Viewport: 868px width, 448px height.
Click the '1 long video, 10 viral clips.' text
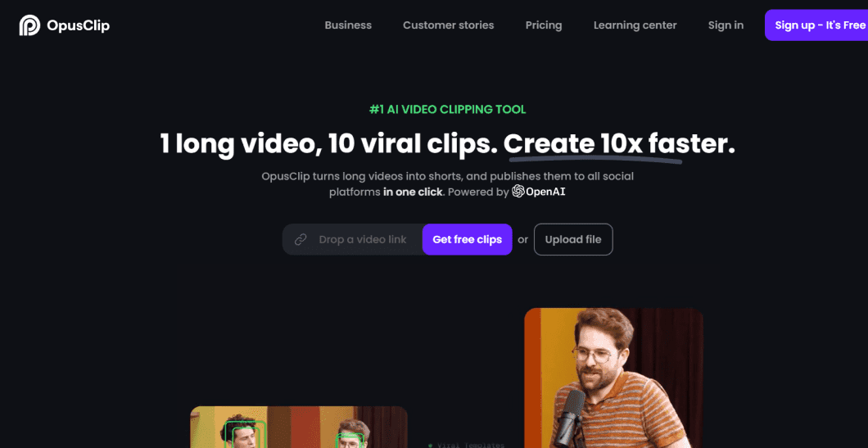329,144
